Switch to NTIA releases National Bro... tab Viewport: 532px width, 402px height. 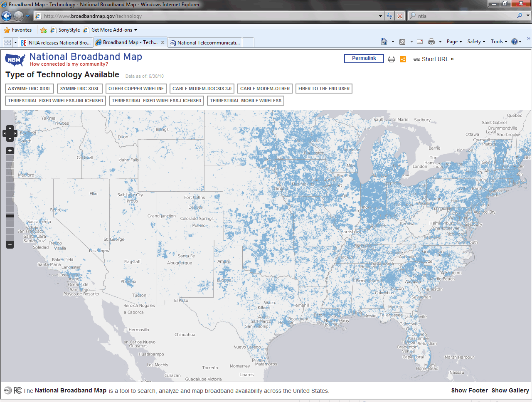[56, 42]
